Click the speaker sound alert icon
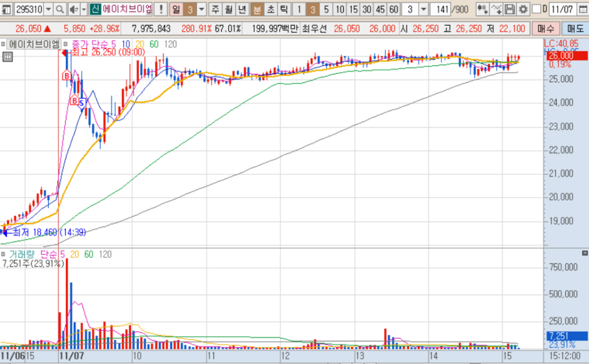589x364 pixels. pos(74,9)
